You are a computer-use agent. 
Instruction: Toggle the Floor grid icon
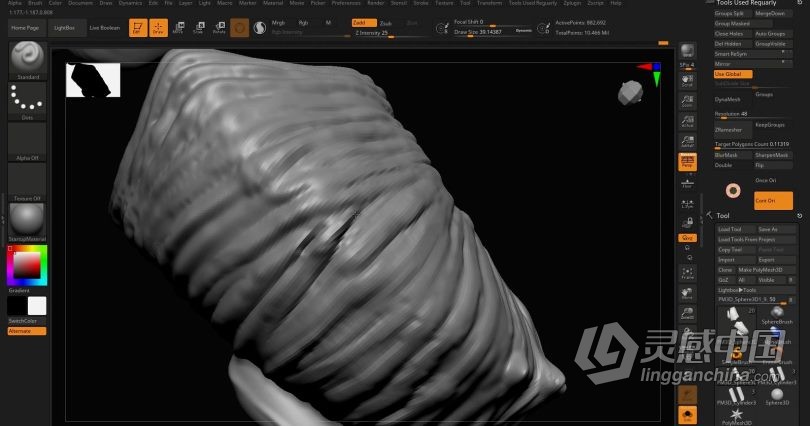tap(687, 182)
